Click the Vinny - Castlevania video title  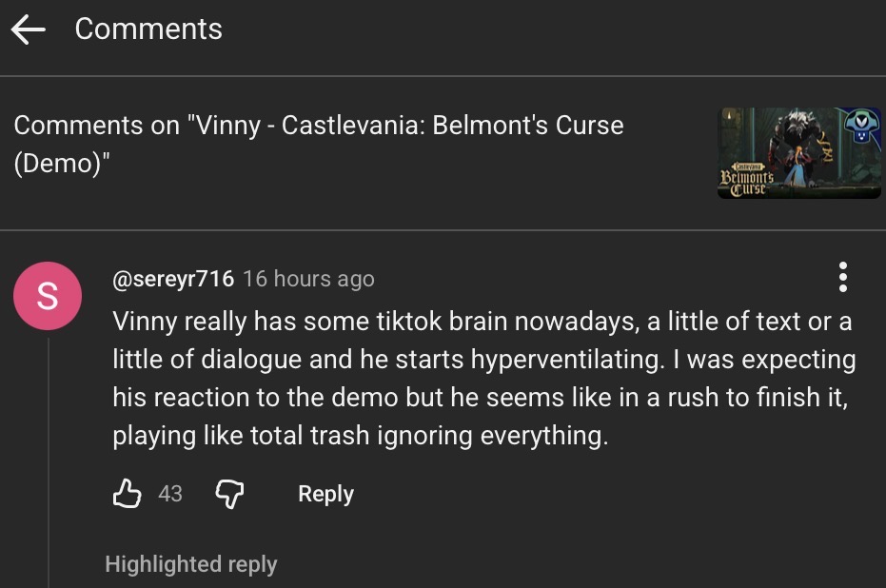pyautogui.click(x=319, y=144)
